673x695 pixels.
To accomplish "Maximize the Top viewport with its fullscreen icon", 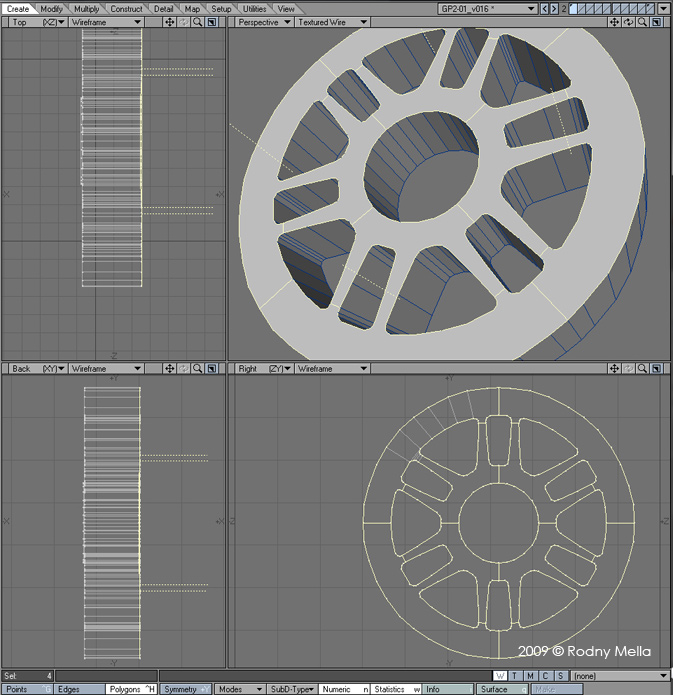I will tap(212, 22).
